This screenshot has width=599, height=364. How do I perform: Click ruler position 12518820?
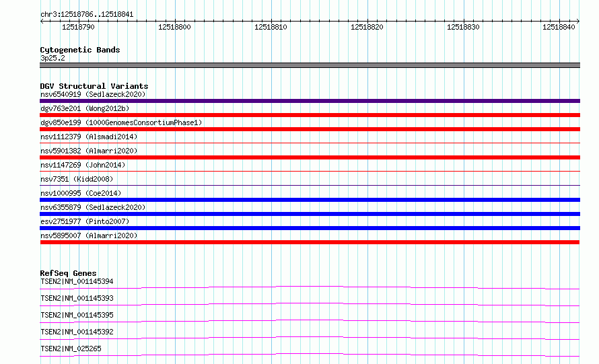point(367,27)
